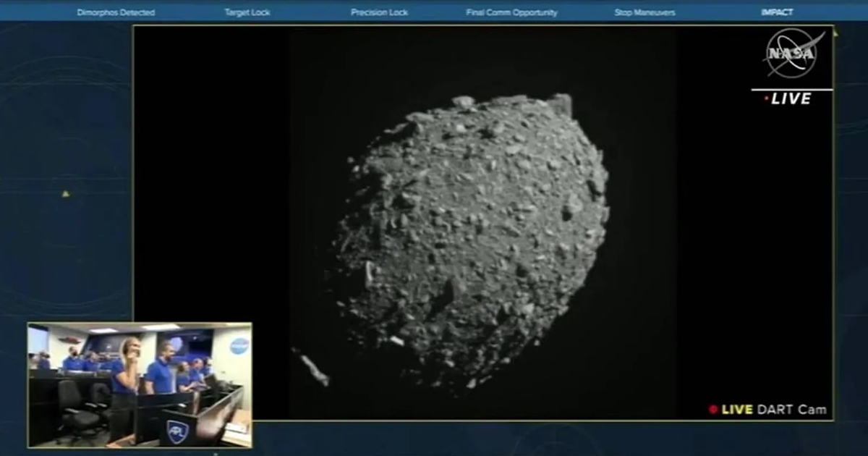Click the NASA wall emblem in the control room feed
The image size is (868, 456).
click(239, 346)
